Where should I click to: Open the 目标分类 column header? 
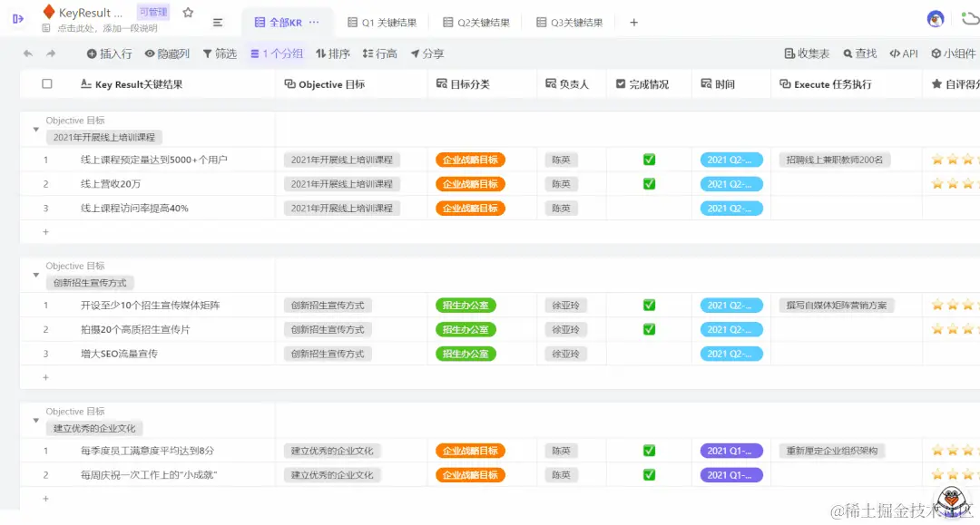483,83
